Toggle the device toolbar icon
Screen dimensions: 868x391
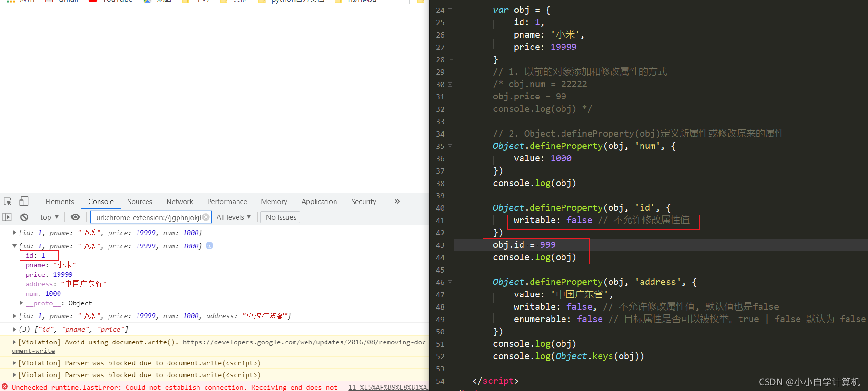tap(24, 201)
